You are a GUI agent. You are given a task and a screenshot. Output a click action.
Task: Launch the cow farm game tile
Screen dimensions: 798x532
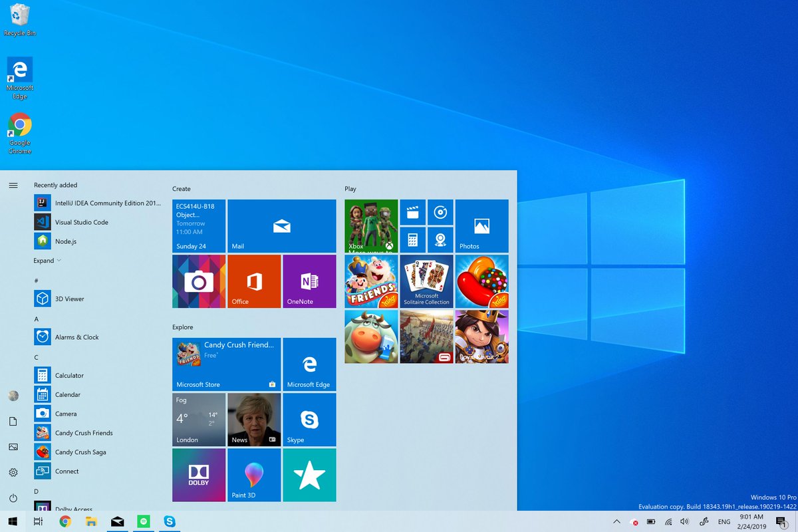(371, 336)
